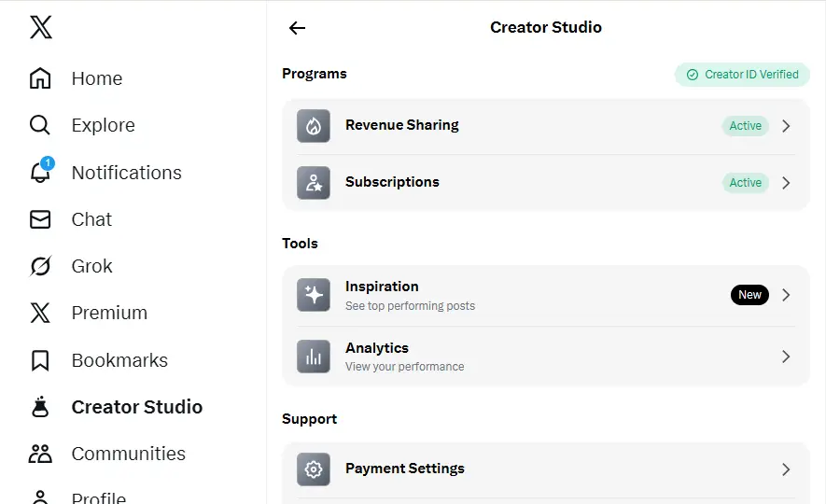This screenshot has width=826, height=504.
Task: Click the Analytics bar chart icon
Action: tap(314, 357)
